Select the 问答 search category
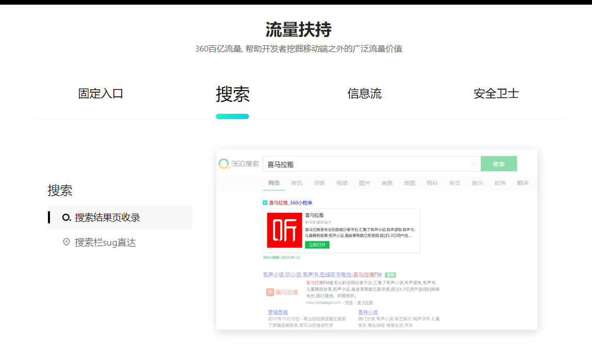592x364 pixels. (x=319, y=183)
